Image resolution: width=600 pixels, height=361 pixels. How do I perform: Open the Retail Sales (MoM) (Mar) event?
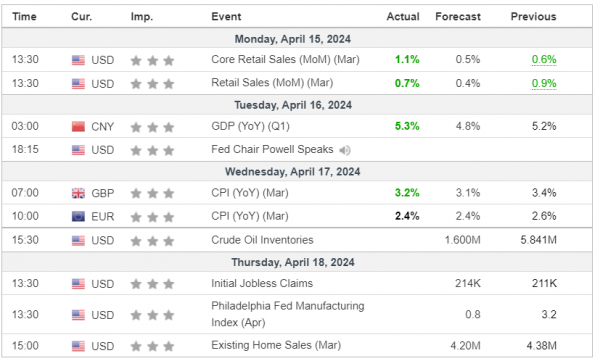[x=272, y=83]
